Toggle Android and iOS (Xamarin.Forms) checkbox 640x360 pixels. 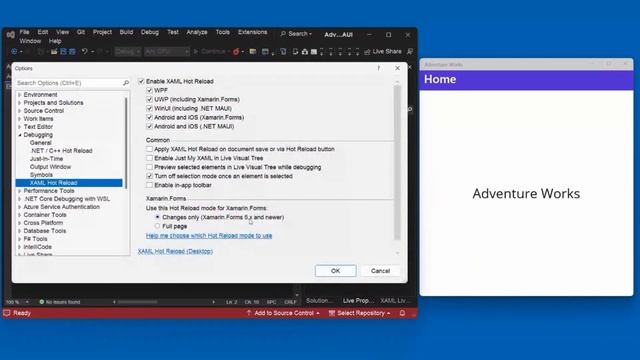point(149,117)
